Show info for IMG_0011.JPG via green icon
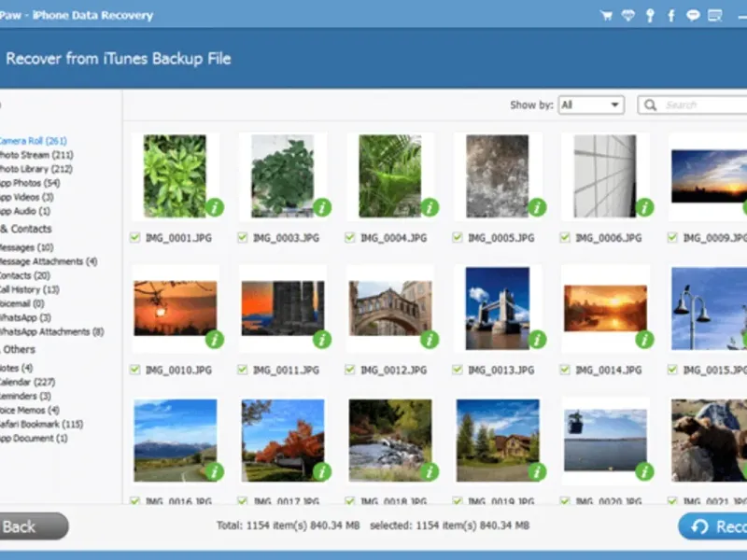Screen dimensions: 747x560 click(x=322, y=340)
